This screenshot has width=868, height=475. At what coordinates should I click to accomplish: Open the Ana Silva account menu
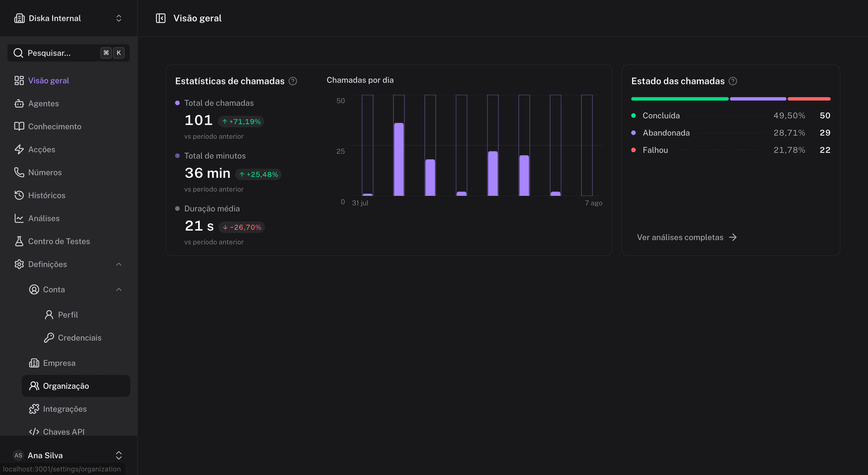point(68,455)
